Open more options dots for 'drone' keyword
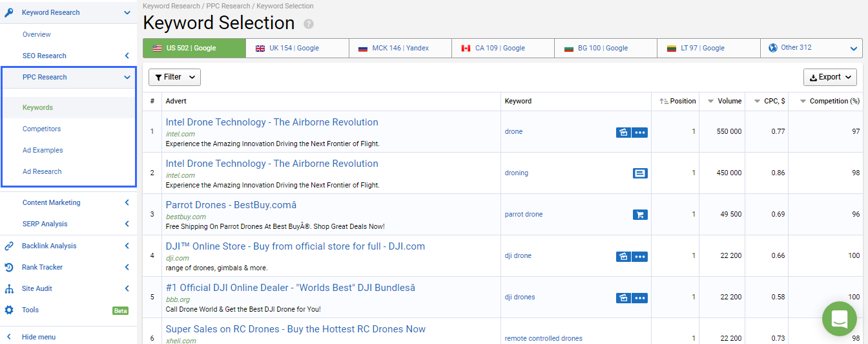Screen dimensions: 868x344 (x=640, y=132)
